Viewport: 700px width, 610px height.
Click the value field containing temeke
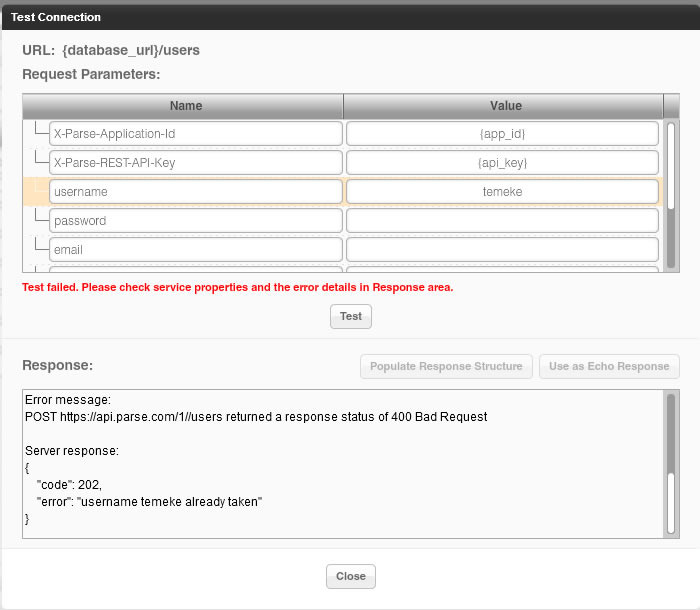[502, 192]
